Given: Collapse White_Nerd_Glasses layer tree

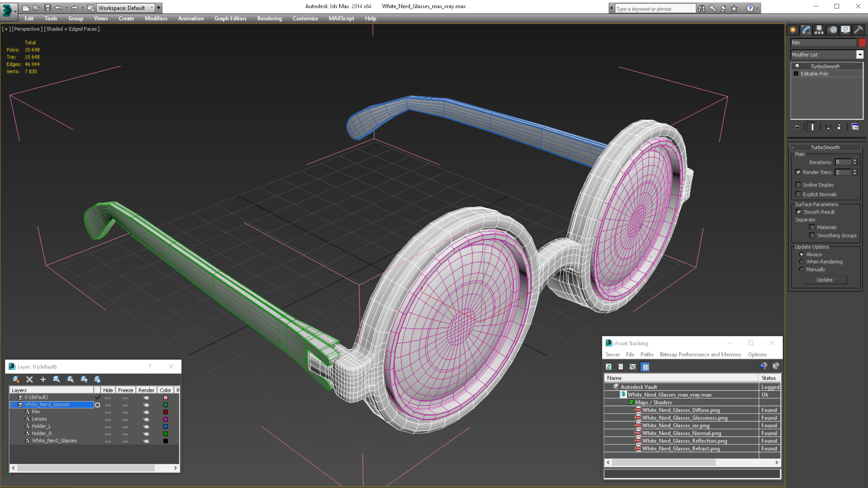Looking at the screenshot, I should (x=13, y=405).
